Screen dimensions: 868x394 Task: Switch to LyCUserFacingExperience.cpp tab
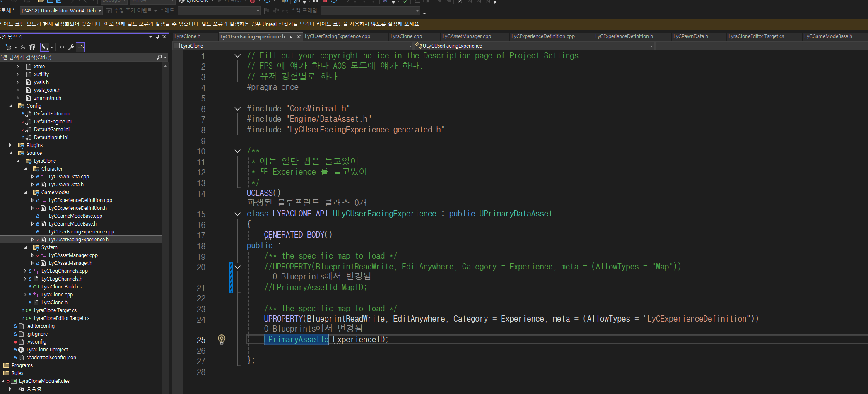coord(338,36)
